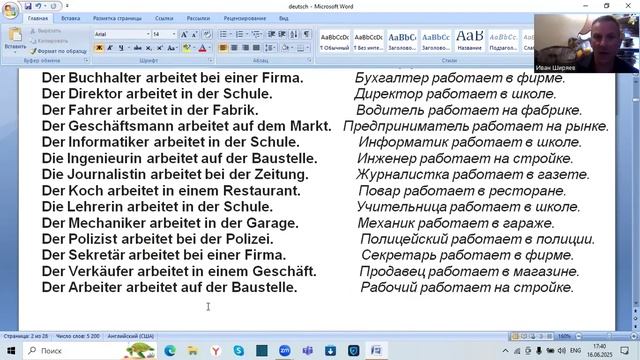Toggle italic formatting (К)
Viewport: 640px width, 360px height.
(110, 48)
